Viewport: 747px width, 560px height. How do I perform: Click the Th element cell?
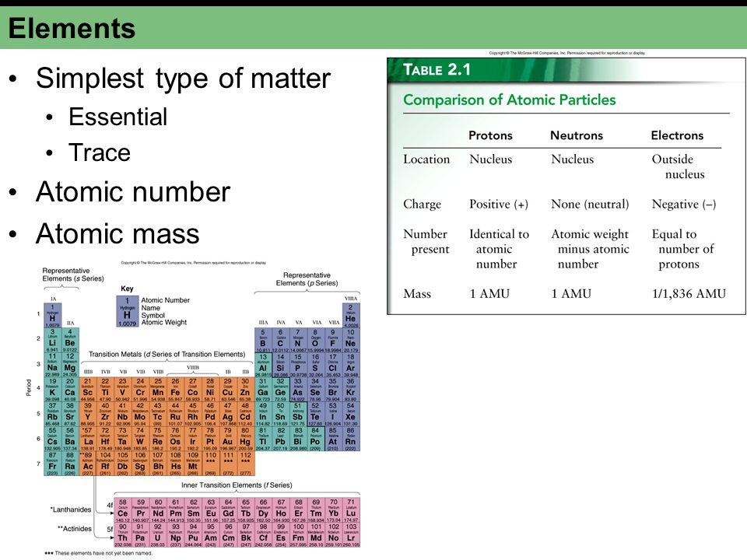[x=123, y=535]
